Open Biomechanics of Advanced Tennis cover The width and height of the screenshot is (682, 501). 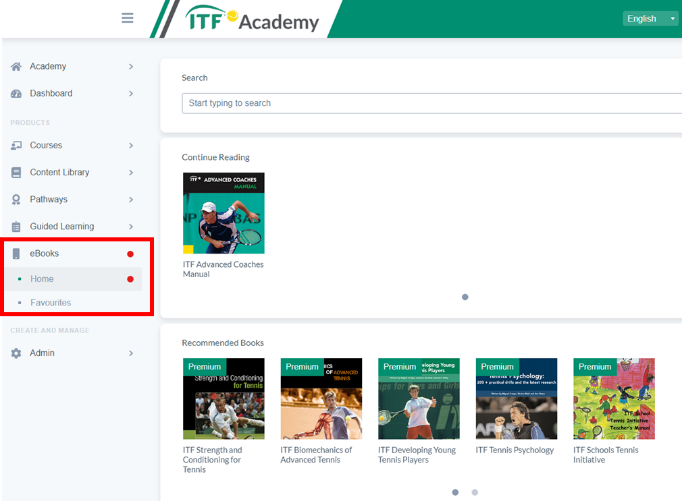(x=321, y=399)
